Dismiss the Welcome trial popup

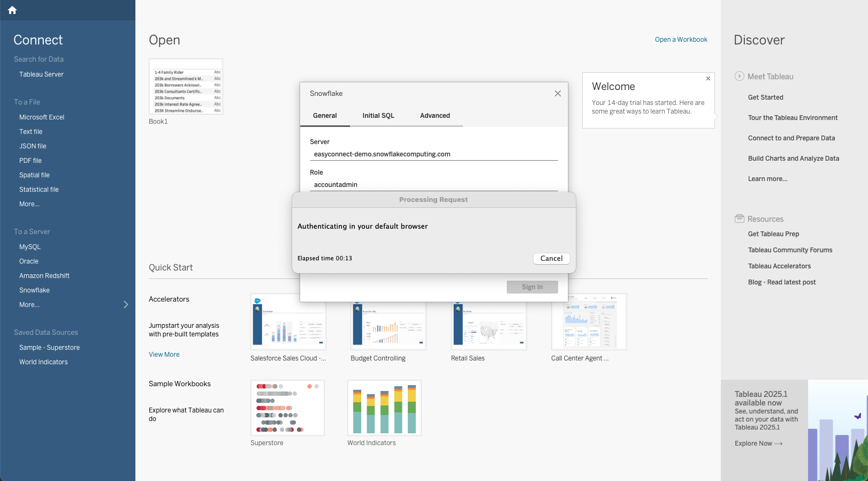coord(708,79)
